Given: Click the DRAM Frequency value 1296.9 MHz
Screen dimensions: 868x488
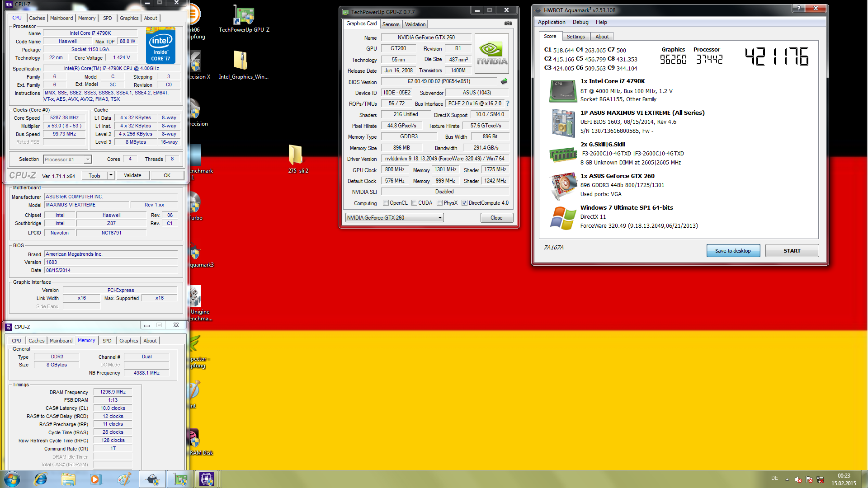Looking at the screenshot, I should (x=113, y=392).
